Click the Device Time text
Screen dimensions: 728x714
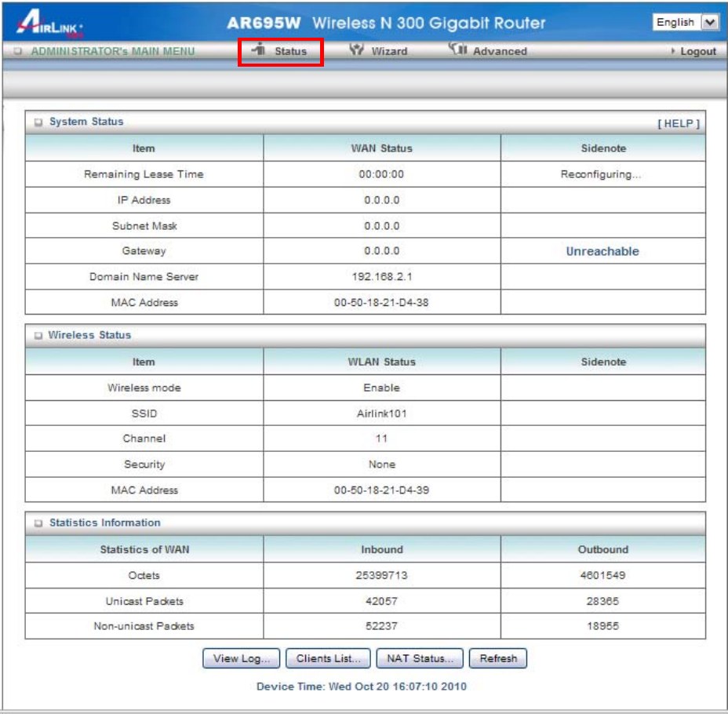[362, 687]
